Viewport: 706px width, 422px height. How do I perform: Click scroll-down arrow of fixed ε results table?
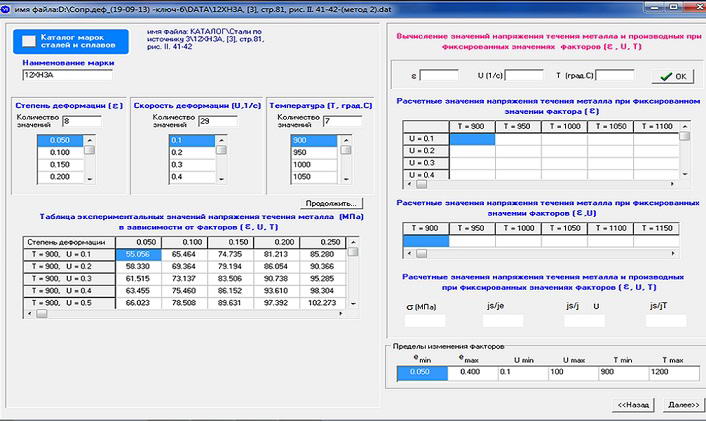685,174
